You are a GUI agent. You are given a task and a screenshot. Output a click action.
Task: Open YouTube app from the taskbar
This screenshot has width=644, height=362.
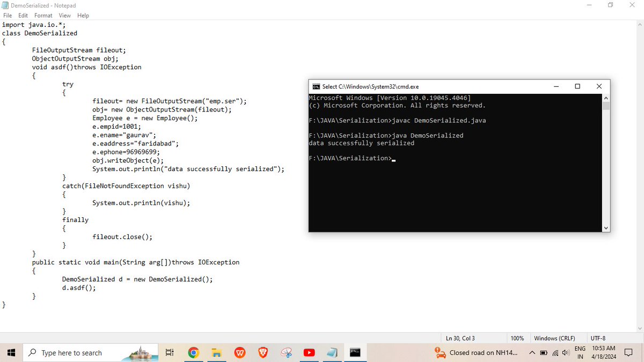point(309,352)
